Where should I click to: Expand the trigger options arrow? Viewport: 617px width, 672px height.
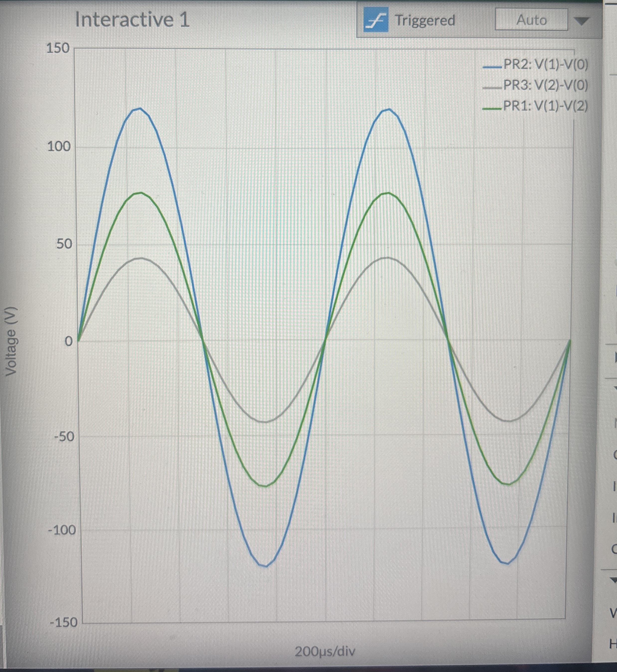(x=582, y=21)
